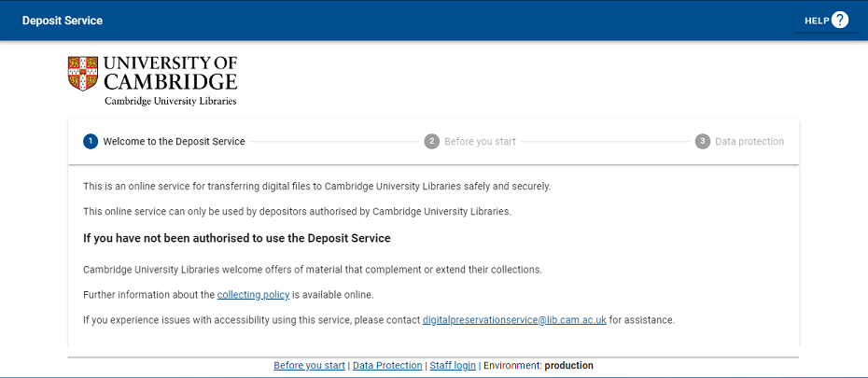868x378 pixels.
Task: Click the Cambridge coat of arms crest
Action: (83, 74)
